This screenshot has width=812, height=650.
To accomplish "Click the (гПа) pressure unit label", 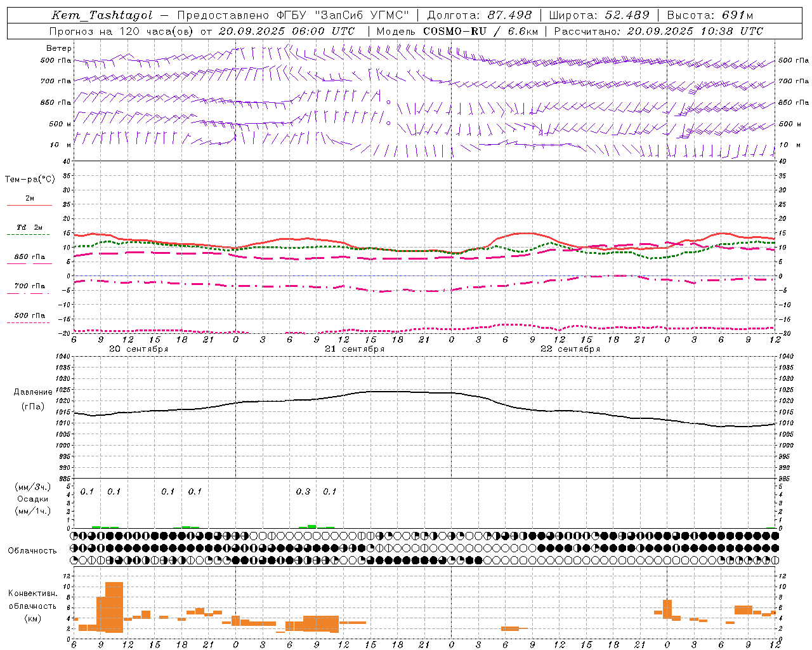I will coord(32,407).
